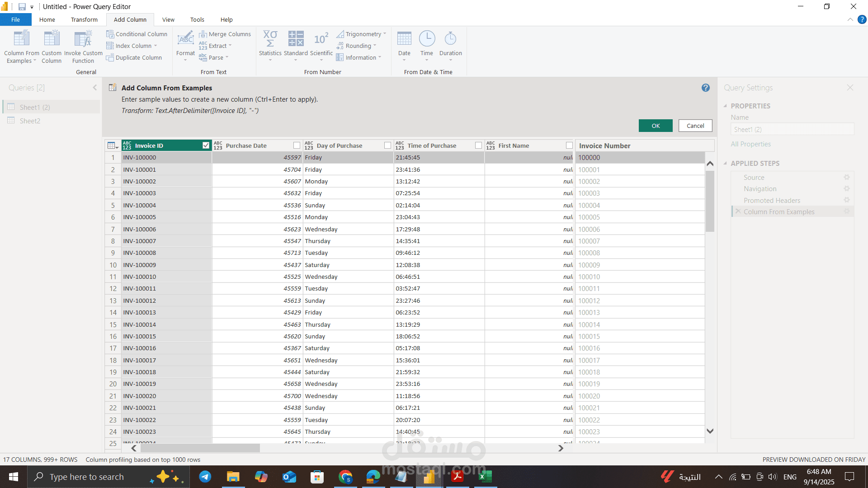Open the View tab
This screenshot has width=868, height=488.
[168, 19]
